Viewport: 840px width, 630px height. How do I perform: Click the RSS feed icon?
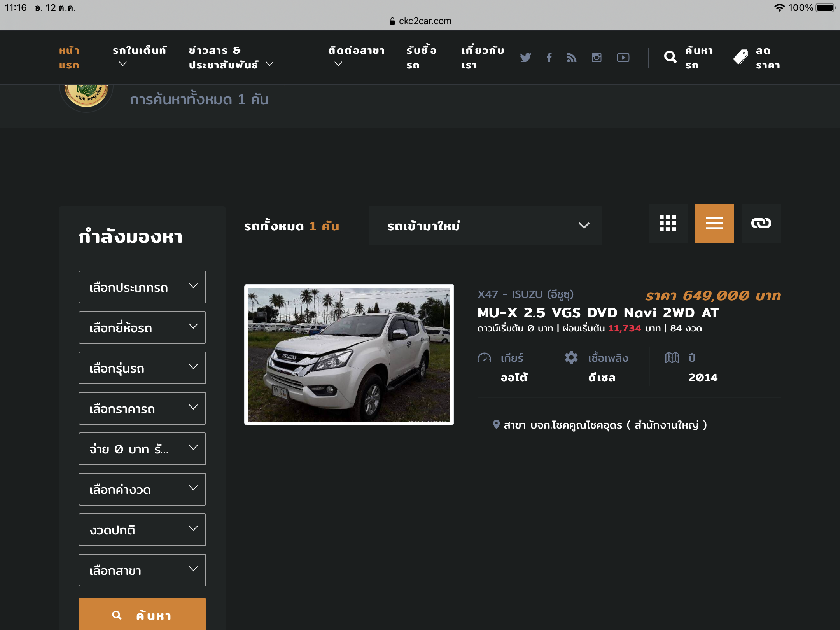click(572, 58)
